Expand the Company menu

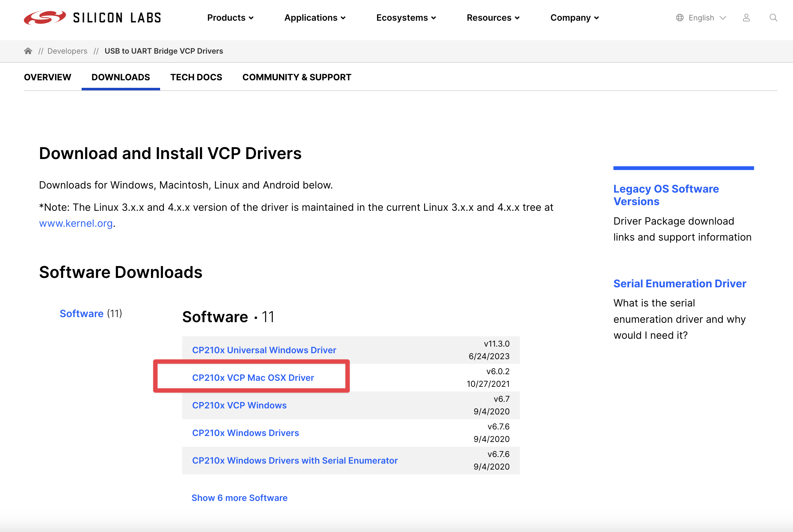tap(575, 18)
